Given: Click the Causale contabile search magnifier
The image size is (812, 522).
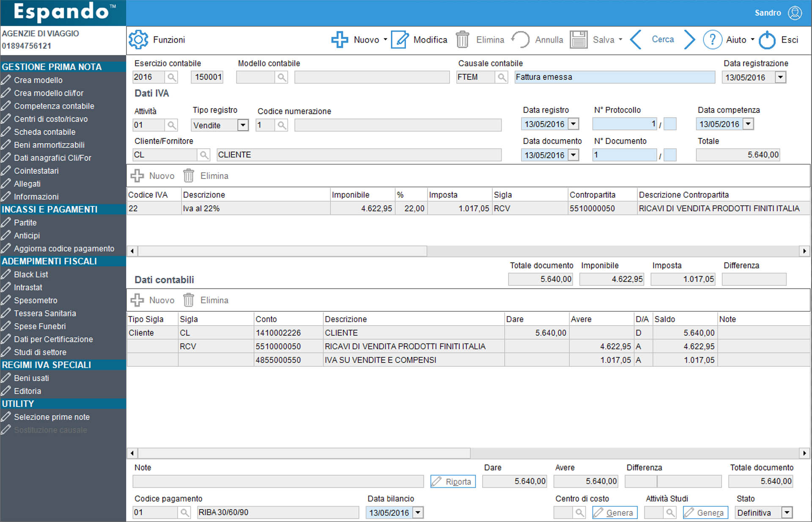Looking at the screenshot, I should coord(501,77).
